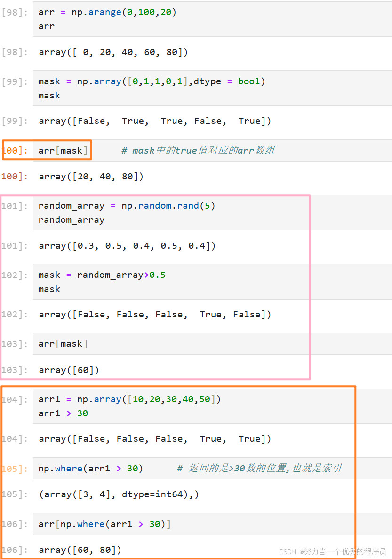
Task: Click the code line 'arr = np.arange(0,100,20)'
Action: coord(107,12)
